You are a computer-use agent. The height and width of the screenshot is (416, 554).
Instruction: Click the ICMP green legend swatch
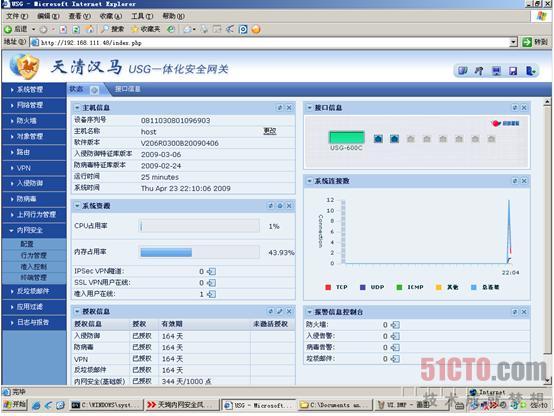[x=399, y=287]
